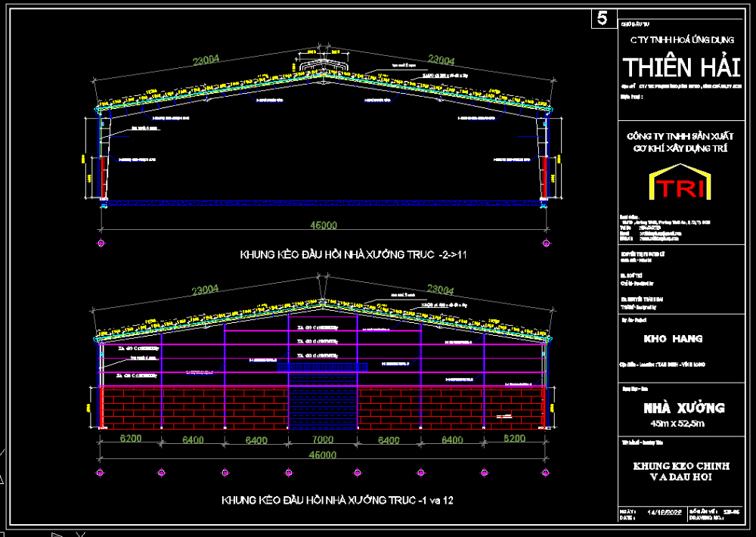The height and width of the screenshot is (537, 756).
Task: Click the 46000 dimension under the gable wall elevation
Action: coord(323,455)
